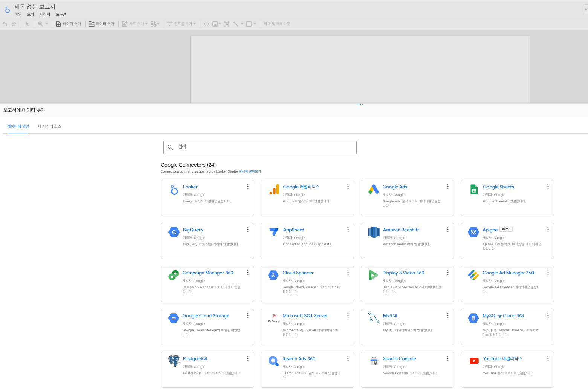Open more options for Amazon Redshift card
Screen dimensions: 588x392
pyautogui.click(x=448, y=230)
